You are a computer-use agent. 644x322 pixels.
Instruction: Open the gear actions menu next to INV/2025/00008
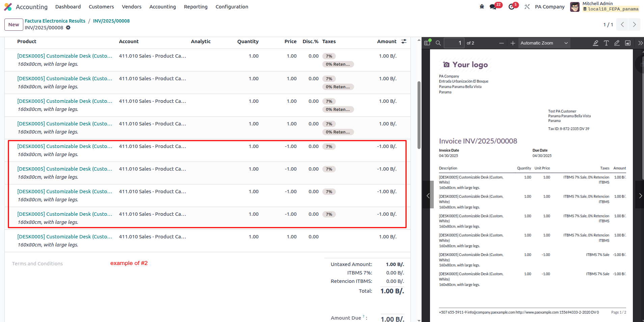pyautogui.click(x=68, y=28)
